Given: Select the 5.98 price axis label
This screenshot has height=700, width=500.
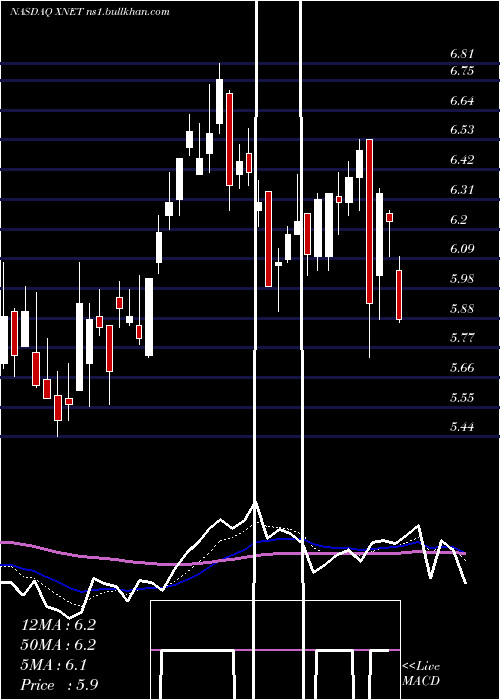Looking at the screenshot, I should point(462,279).
